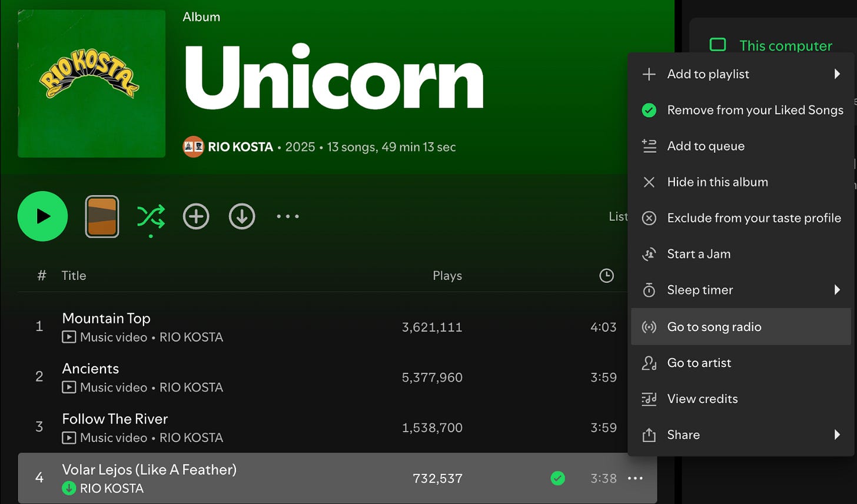Screen dimensions: 857x504
Task: Select the Mountain Top track title
Action: click(x=106, y=318)
